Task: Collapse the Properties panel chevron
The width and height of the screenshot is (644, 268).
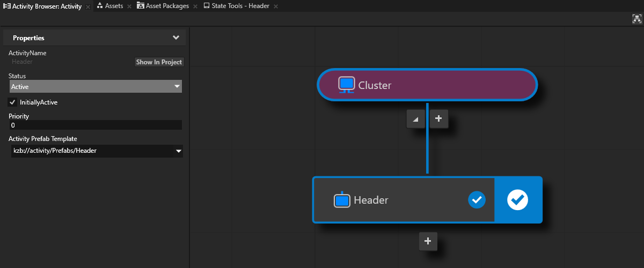Action: 175,38
